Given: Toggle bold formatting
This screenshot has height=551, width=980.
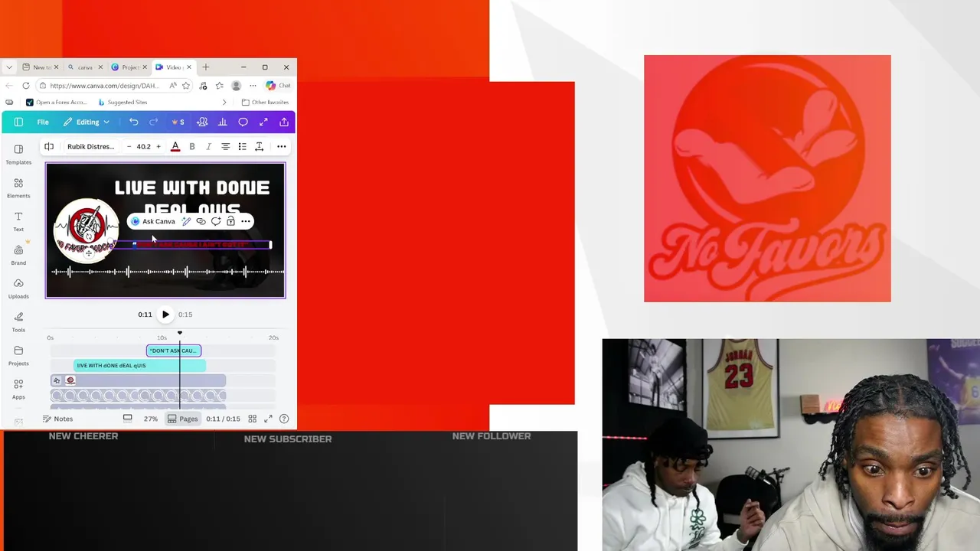Looking at the screenshot, I should 192,146.
